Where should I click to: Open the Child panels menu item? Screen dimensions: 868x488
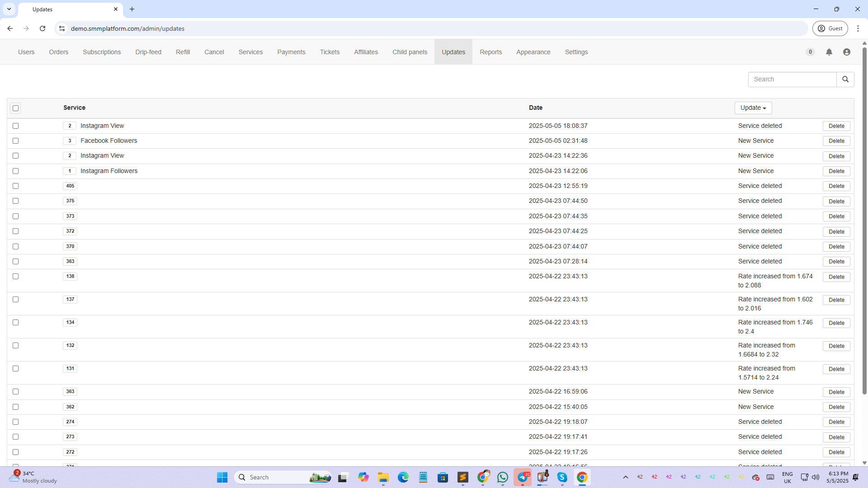(x=409, y=52)
